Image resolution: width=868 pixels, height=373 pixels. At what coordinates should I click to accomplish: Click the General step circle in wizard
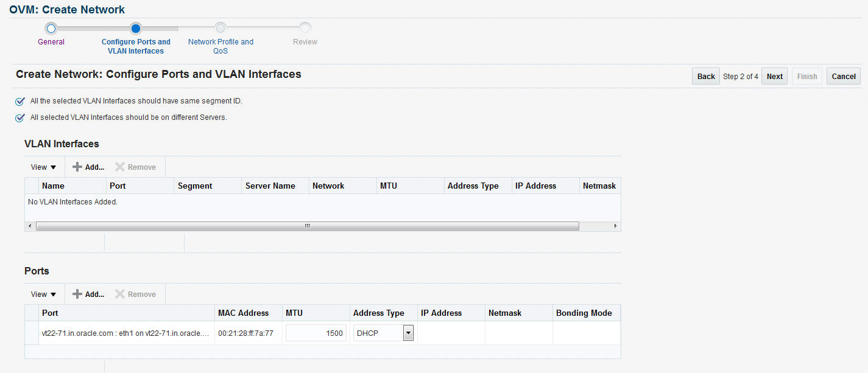[51, 28]
